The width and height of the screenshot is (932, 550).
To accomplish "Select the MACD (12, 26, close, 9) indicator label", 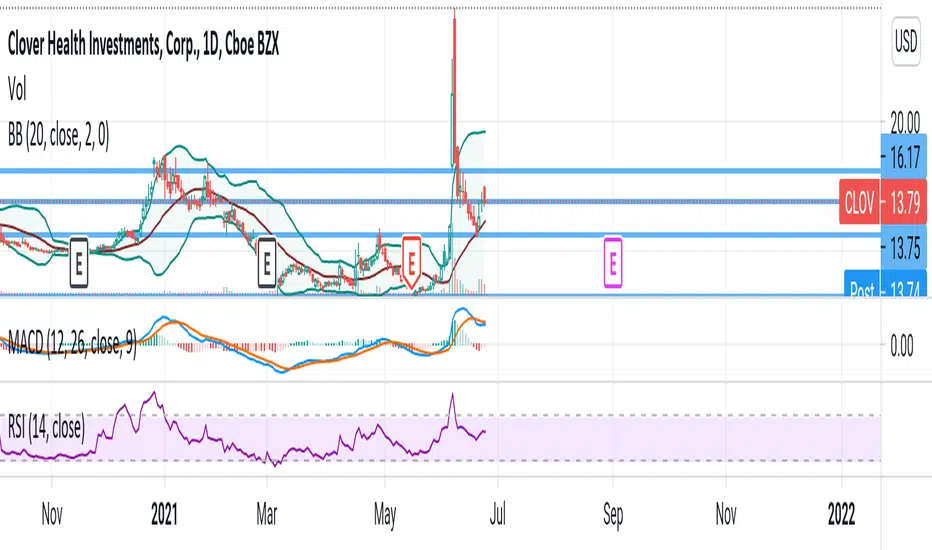I will pos(72,342).
